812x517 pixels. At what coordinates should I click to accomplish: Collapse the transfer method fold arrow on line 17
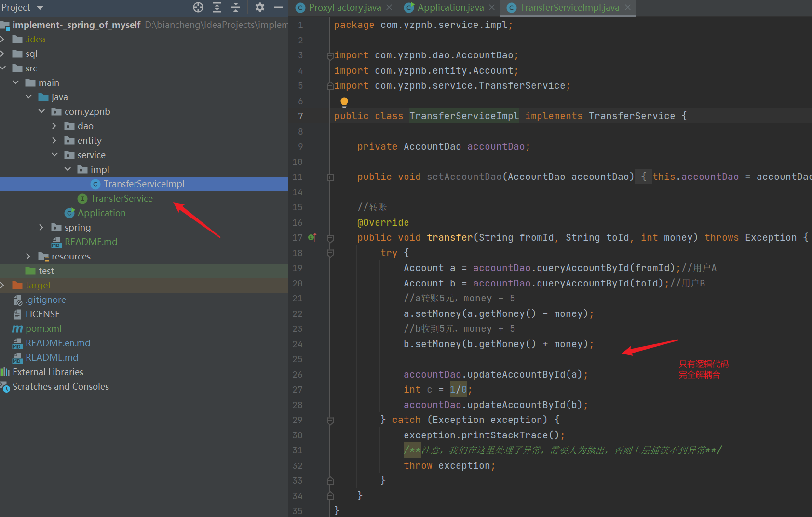coord(330,237)
